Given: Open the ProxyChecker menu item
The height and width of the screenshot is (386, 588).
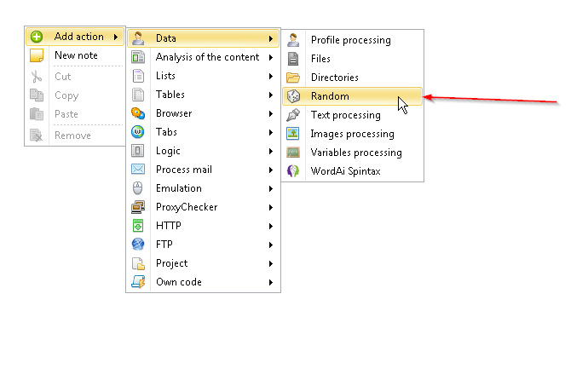Looking at the screenshot, I should 204,207.
